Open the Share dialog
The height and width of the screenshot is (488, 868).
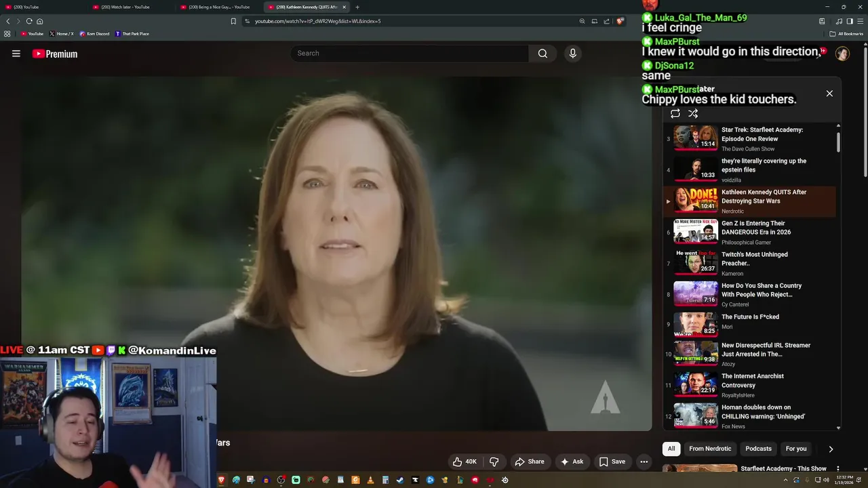pyautogui.click(x=530, y=462)
